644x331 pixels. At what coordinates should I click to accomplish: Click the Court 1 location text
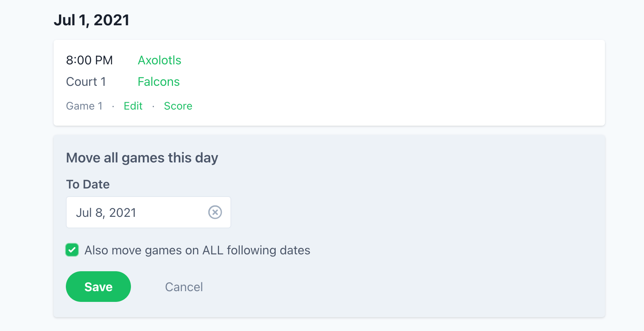click(86, 82)
